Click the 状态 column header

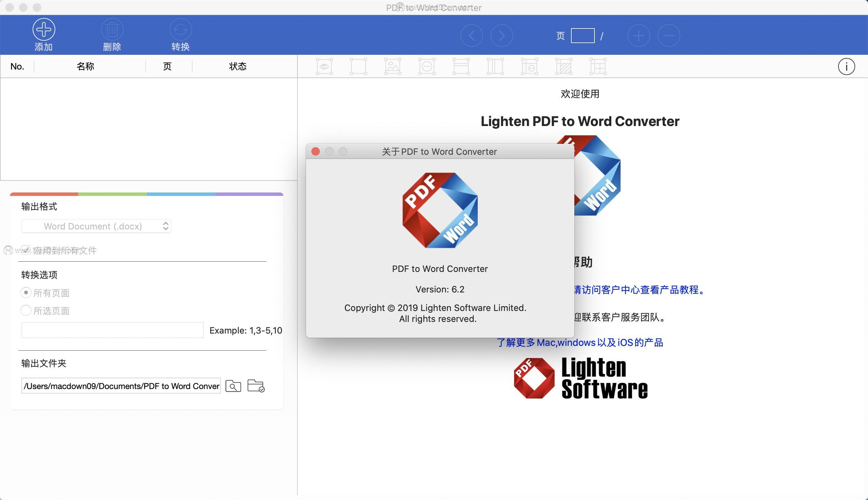pos(238,66)
